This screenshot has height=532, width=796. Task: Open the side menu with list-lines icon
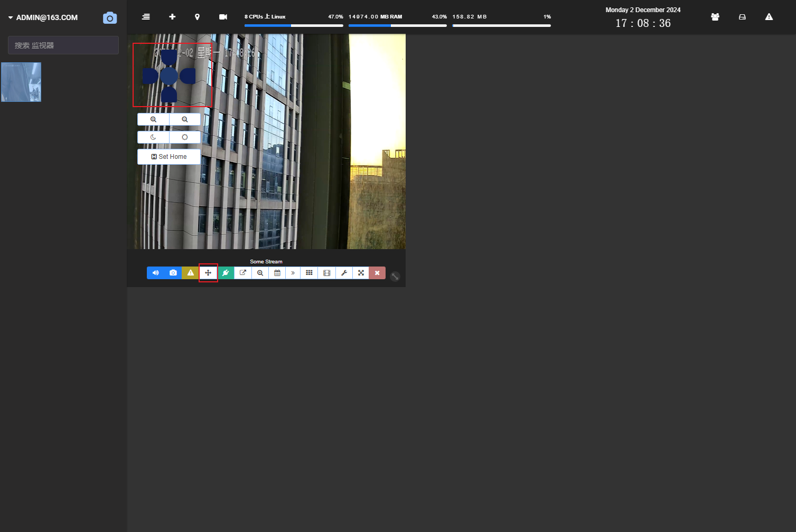146,17
